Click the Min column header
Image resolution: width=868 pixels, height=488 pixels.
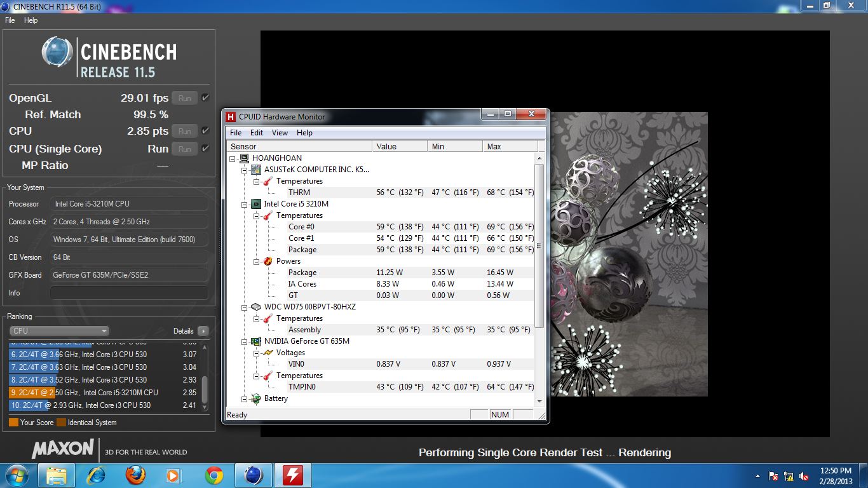coord(455,147)
